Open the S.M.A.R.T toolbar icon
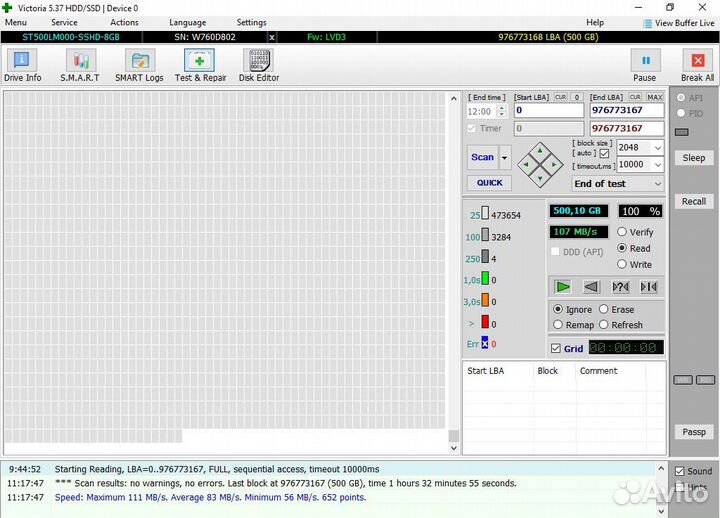This screenshot has height=518, width=720. [80, 66]
